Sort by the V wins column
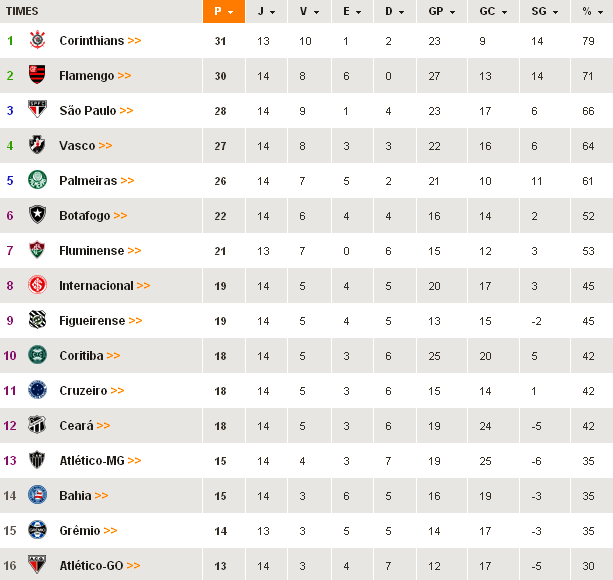 [x=308, y=11]
